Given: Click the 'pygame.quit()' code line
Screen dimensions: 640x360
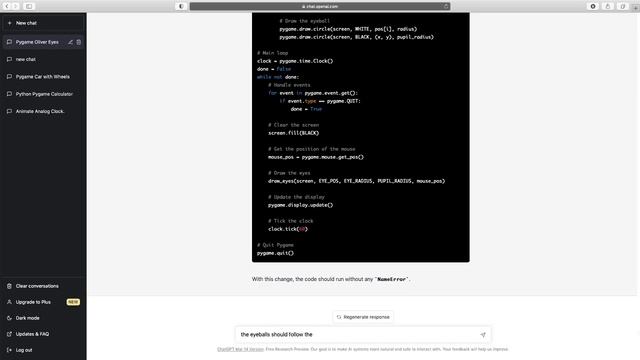Looking at the screenshot, I should (x=276, y=253).
